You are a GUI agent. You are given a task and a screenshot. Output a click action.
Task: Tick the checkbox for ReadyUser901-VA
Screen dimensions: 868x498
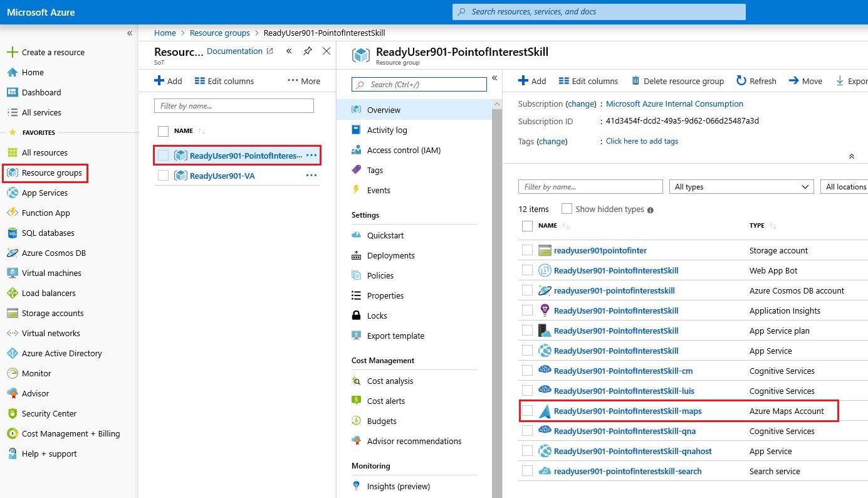pos(164,176)
